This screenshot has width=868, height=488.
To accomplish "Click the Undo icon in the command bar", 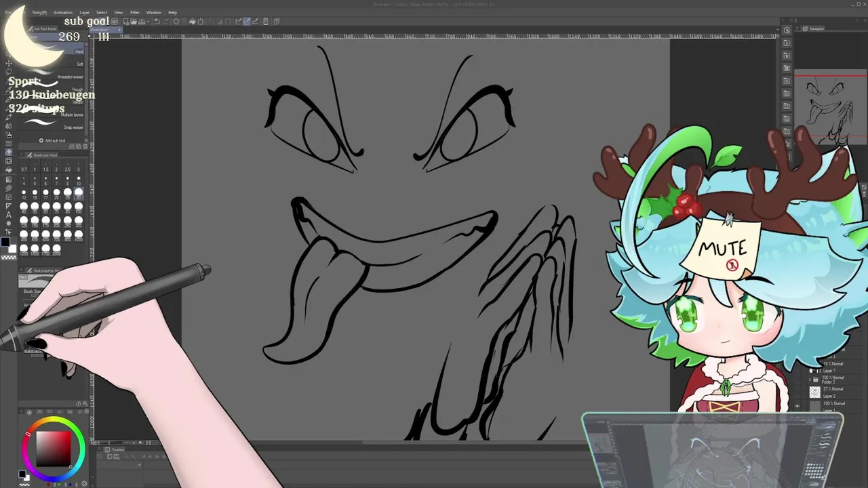I will click(x=157, y=22).
